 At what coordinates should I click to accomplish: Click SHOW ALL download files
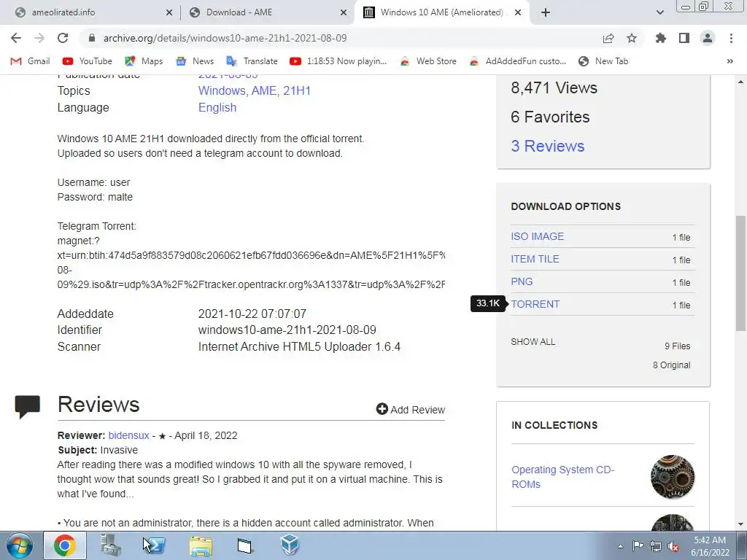[x=533, y=342]
